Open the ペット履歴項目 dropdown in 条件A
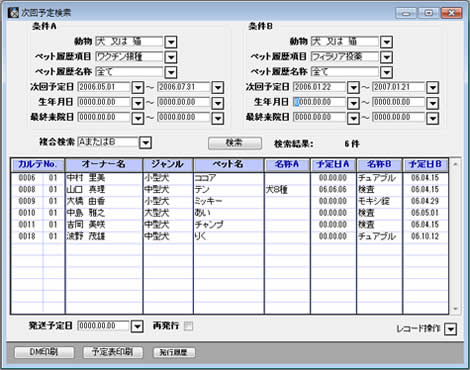The height and width of the screenshot is (370, 470). click(x=171, y=57)
